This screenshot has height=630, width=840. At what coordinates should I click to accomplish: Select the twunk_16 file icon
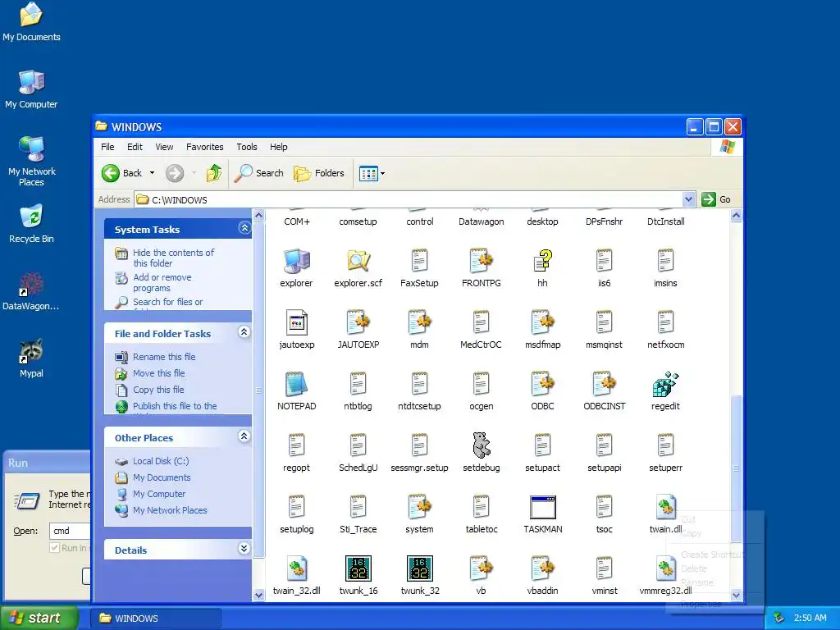(x=358, y=569)
